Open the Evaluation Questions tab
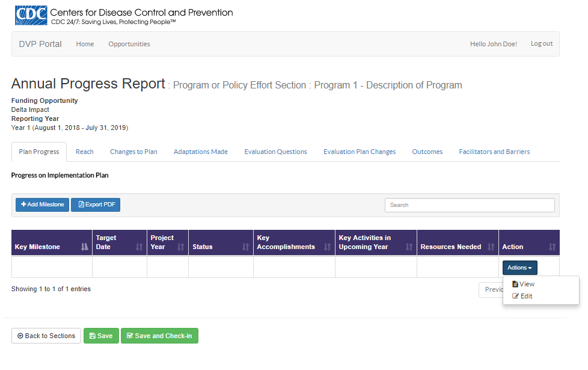Viewport: 588px width, 370px height. [275, 152]
